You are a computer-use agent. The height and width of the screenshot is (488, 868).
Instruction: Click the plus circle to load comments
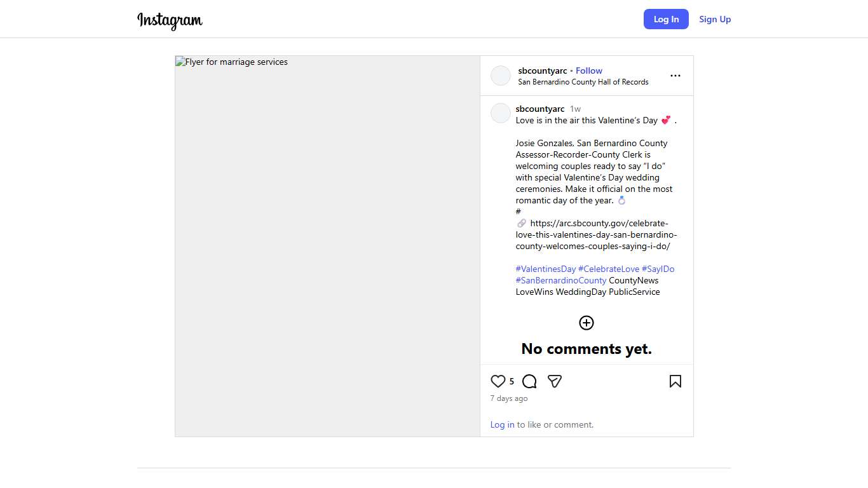(x=586, y=323)
